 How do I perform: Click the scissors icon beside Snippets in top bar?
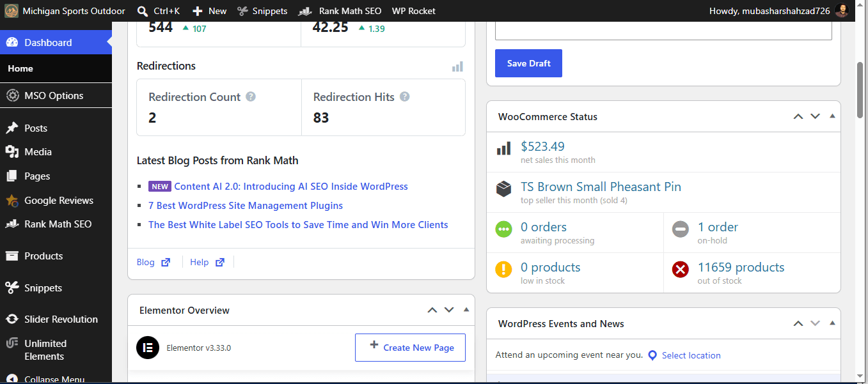point(242,11)
